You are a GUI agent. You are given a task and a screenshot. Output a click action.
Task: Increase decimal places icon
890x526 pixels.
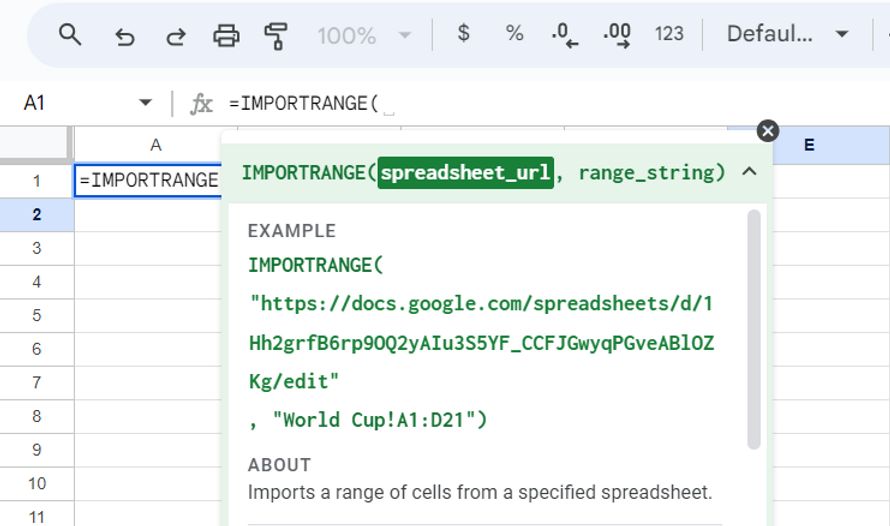[x=617, y=35]
